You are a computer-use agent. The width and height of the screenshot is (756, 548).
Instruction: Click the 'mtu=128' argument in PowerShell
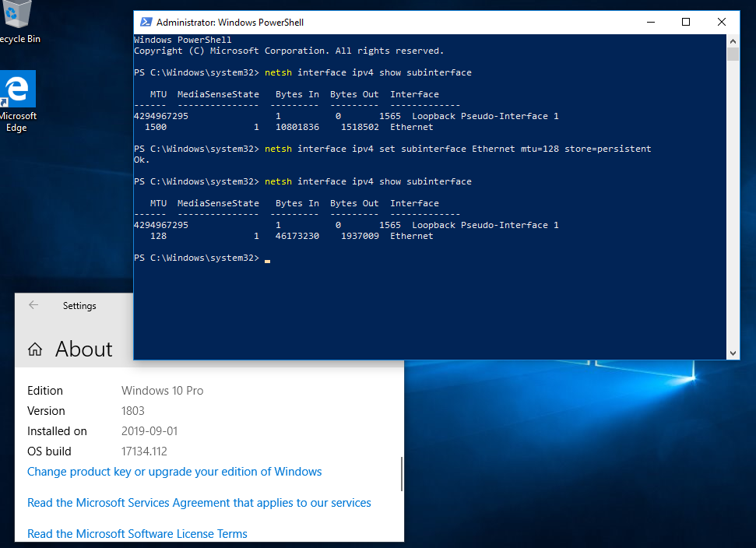click(540, 149)
